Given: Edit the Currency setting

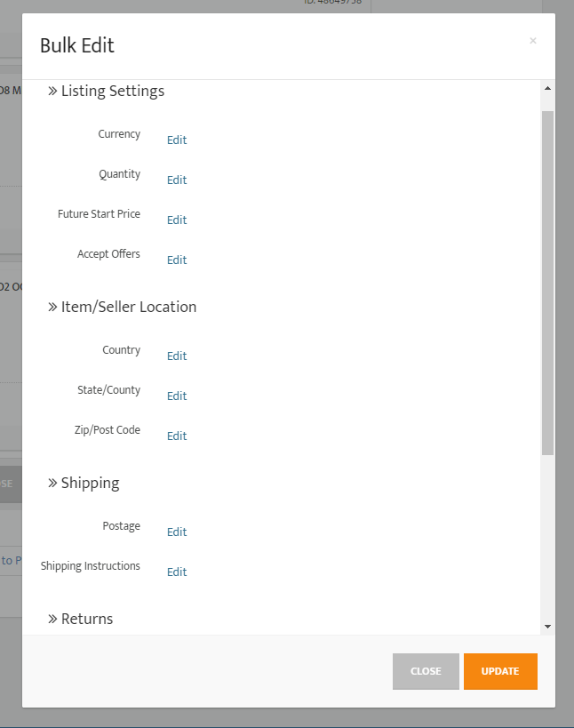Looking at the screenshot, I should click(177, 140).
